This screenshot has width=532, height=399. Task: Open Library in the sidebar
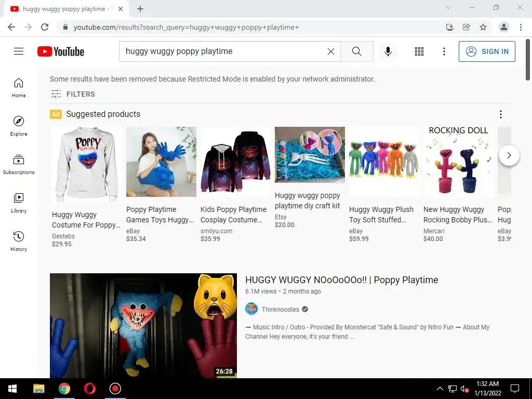pyautogui.click(x=19, y=203)
